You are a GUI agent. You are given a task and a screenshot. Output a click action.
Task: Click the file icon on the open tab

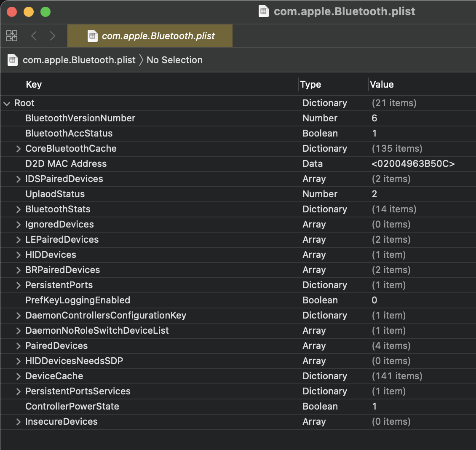[x=92, y=36]
